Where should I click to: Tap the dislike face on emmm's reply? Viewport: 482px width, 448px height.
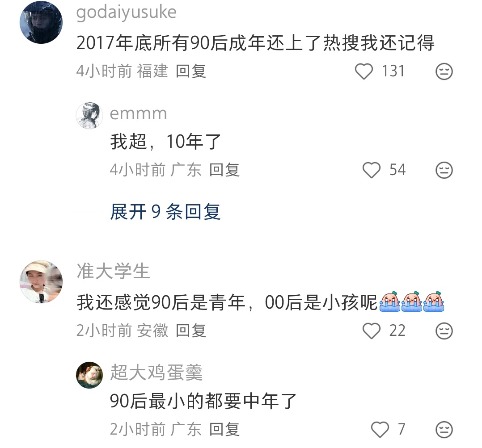(x=444, y=170)
